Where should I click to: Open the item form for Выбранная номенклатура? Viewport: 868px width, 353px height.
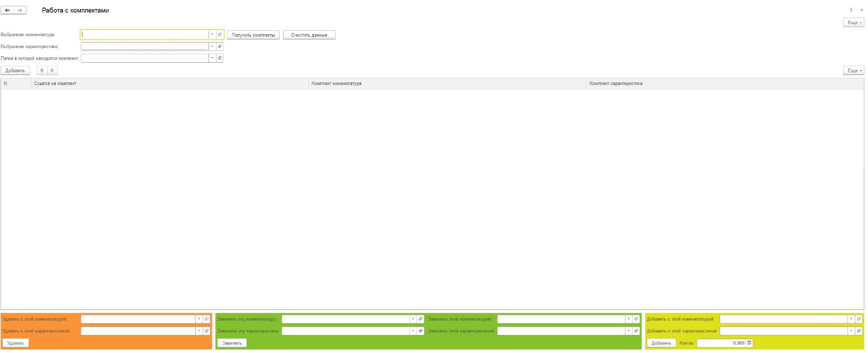220,35
